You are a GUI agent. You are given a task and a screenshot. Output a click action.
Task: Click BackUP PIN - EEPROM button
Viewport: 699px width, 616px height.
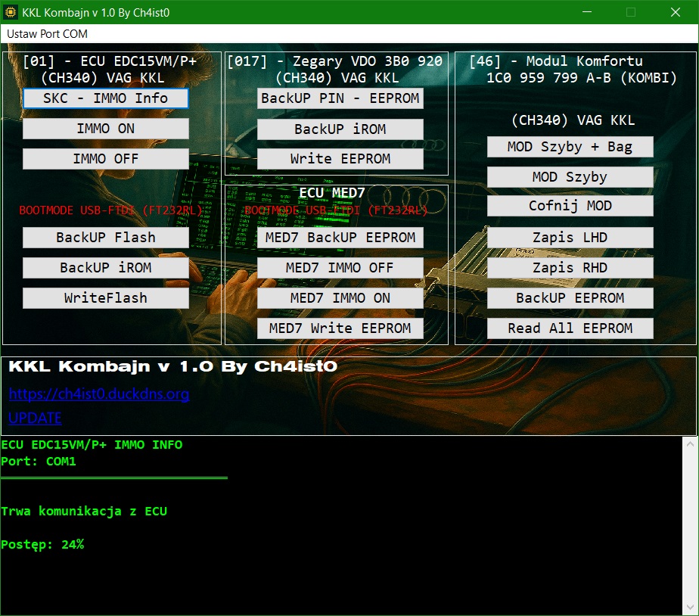340,98
